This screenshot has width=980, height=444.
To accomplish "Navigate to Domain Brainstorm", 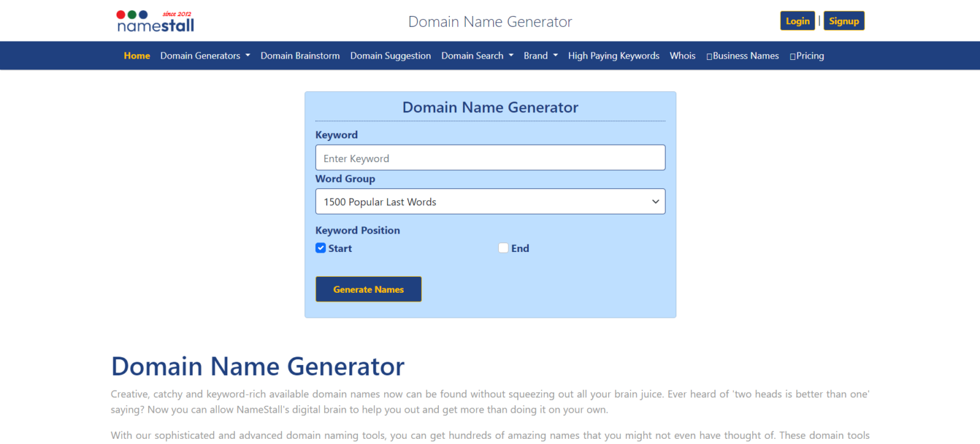I will pyautogui.click(x=300, y=56).
